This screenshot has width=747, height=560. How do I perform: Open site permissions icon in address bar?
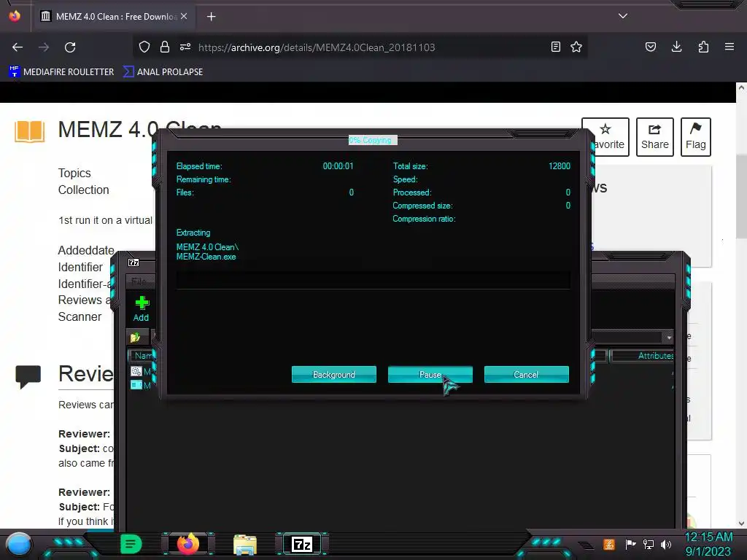click(x=185, y=47)
